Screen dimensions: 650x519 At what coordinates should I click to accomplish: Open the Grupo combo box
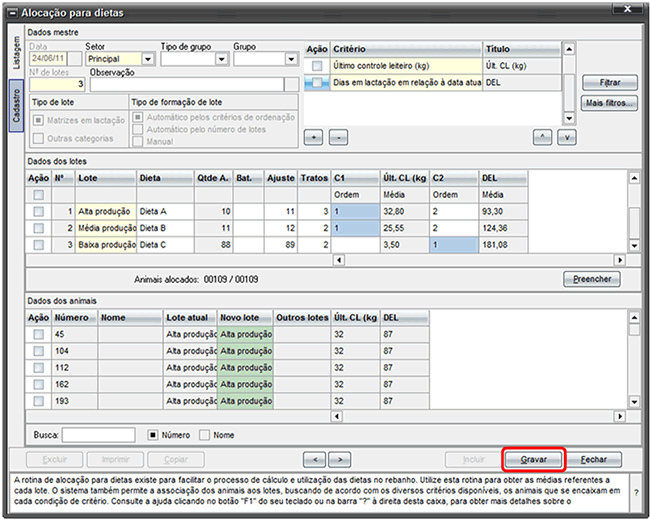(x=288, y=59)
